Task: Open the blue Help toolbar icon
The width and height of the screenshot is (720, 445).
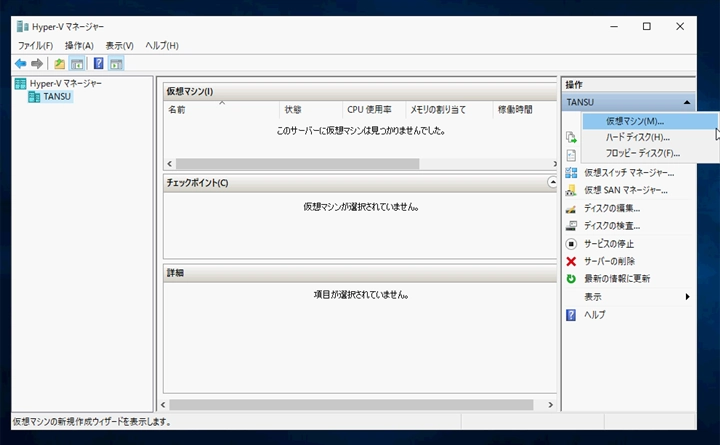Action: [x=98, y=63]
